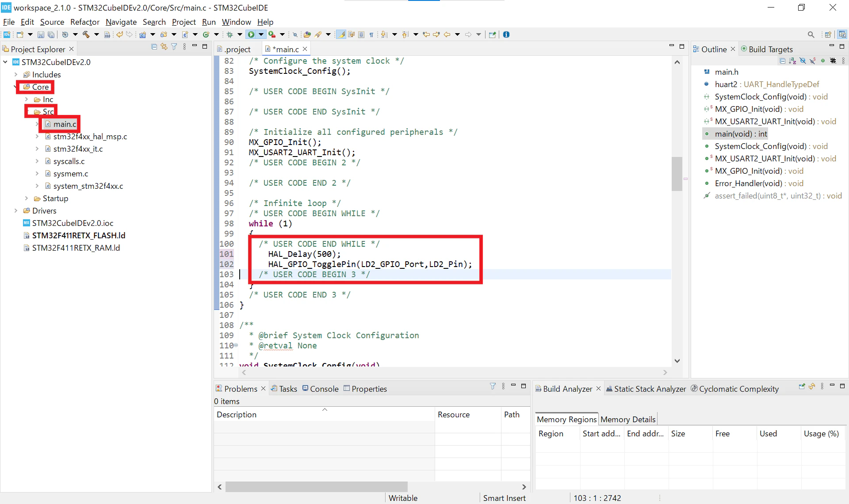Click the Build hammer icon
This screenshot has width=849, height=504.
click(x=86, y=34)
